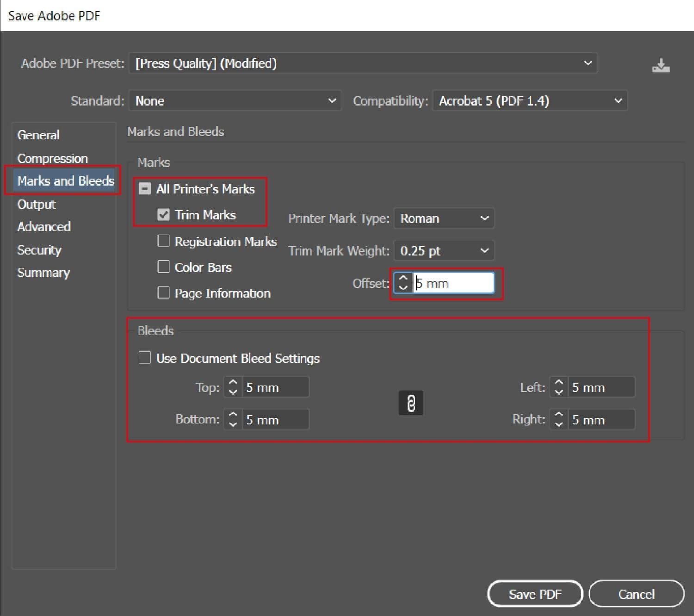This screenshot has width=694, height=616.
Task: Check Use Document Bleed Settings
Action: click(145, 358)
